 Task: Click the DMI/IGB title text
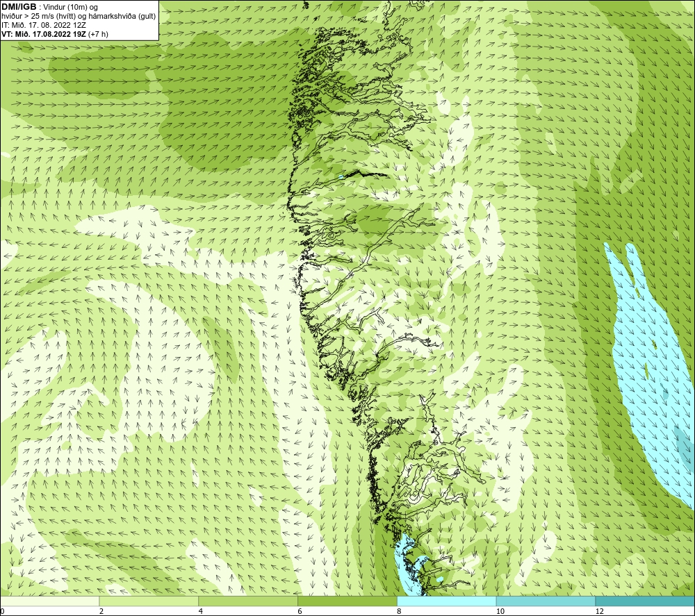click(19, 7)
